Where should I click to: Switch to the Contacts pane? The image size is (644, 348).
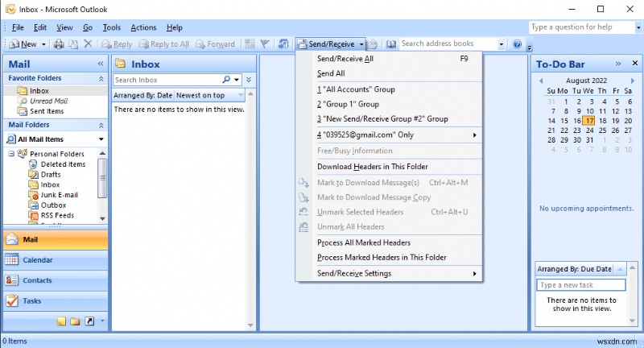click(x=56, y=280)
